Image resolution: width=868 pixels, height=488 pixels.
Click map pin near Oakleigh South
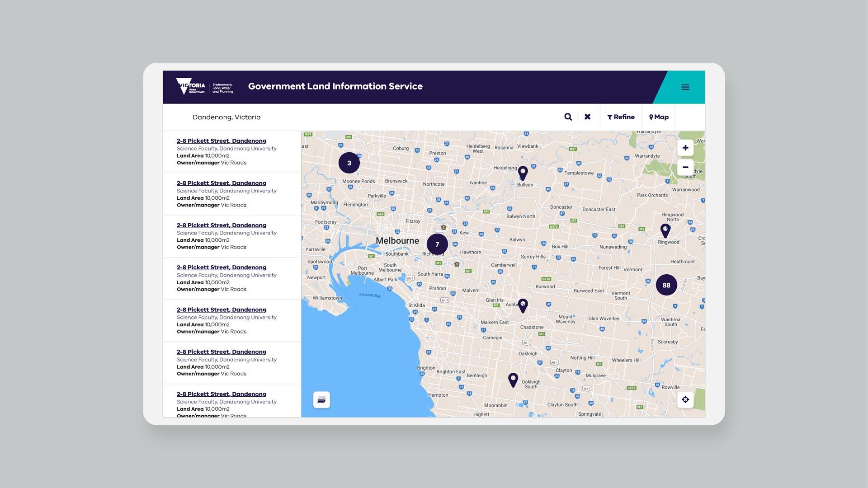coord(513,380)
